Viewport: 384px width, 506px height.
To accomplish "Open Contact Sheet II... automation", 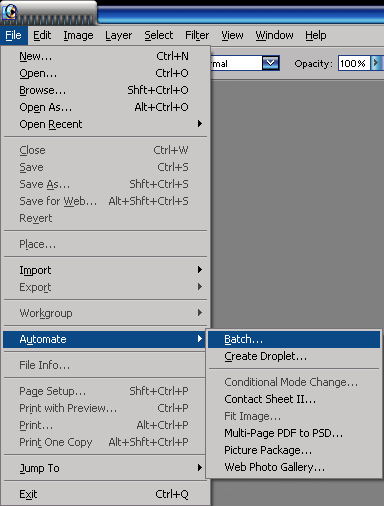I will tap(294, 399).
